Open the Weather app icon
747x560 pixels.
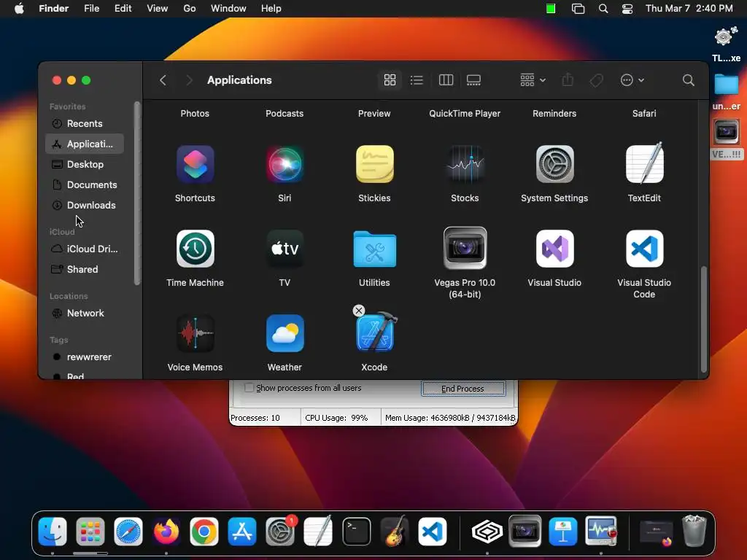point(285,333)
